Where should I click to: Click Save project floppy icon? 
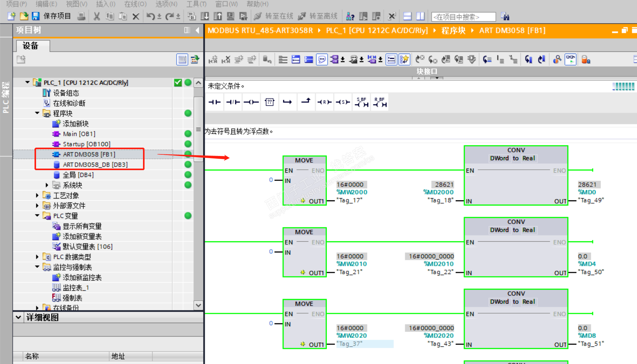[x=36, y=16]
